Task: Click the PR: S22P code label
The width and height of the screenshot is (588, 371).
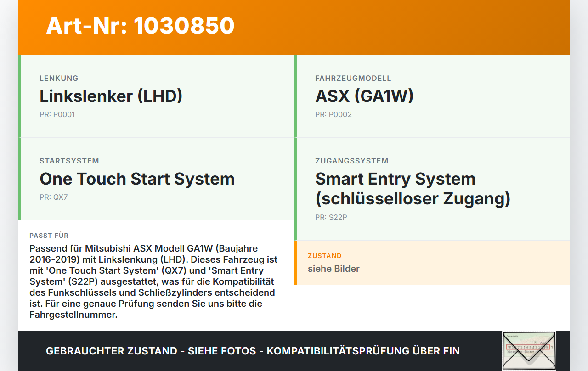Action: [x=331, y=218]
